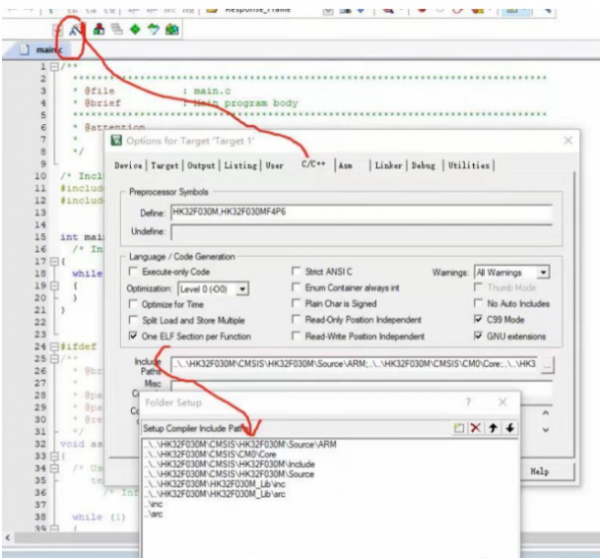Open the Include Paths browse (...) button

point(547,365)
